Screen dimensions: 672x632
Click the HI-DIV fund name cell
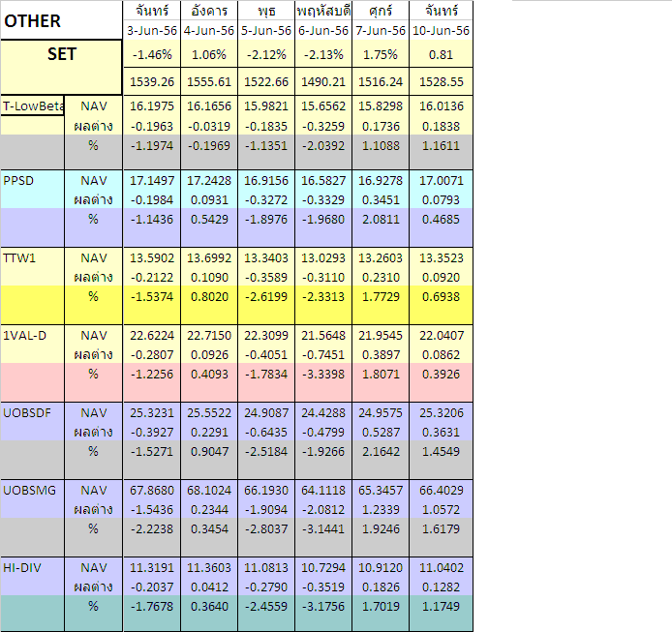pos(33,568)
